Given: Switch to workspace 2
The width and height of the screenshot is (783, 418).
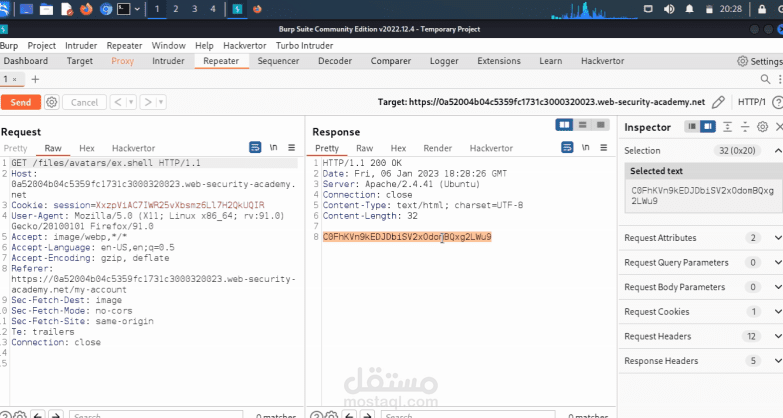Looking at the screenshot, I should click(175, 9).
